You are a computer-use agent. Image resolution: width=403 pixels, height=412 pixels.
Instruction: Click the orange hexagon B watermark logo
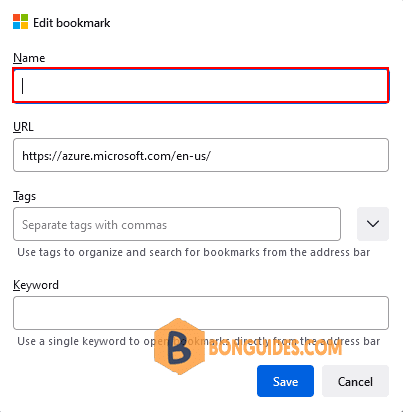[x=179, y=346]
